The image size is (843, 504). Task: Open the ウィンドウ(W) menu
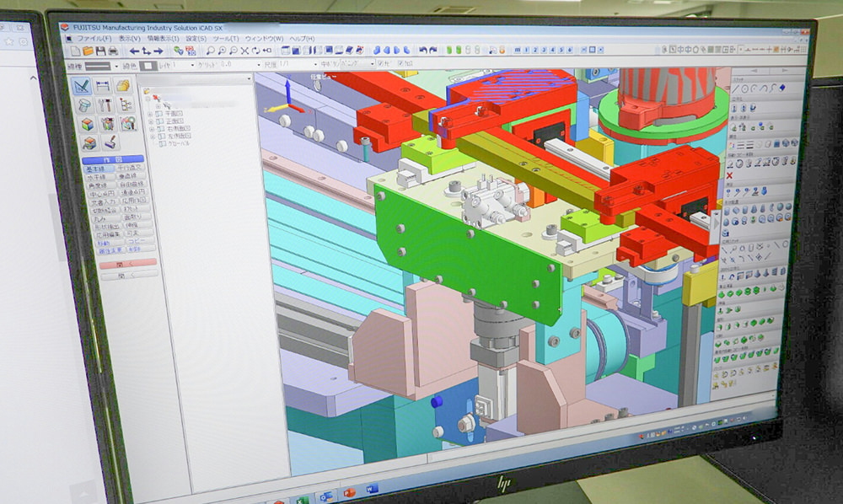(x=264, y=39)
